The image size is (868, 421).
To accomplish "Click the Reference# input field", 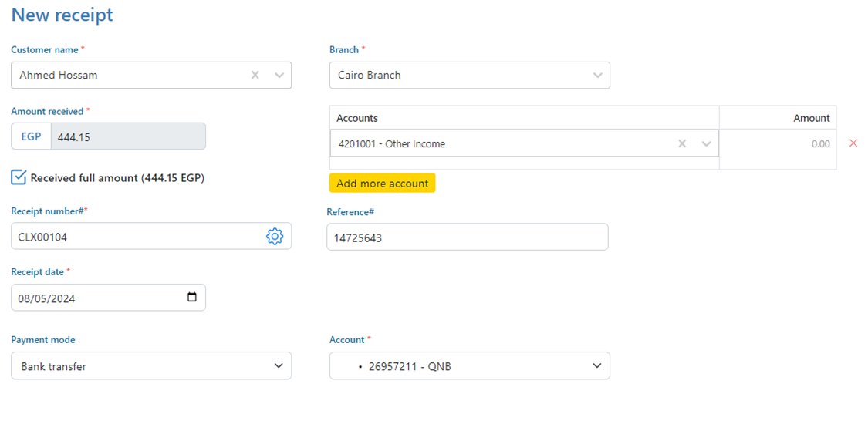I will click(x=467, y=237).
